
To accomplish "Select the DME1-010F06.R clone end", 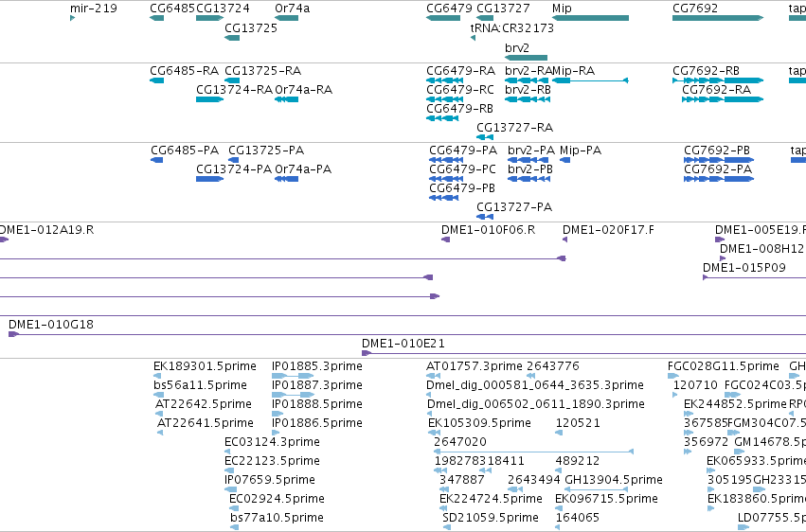I will click(446, 239).
